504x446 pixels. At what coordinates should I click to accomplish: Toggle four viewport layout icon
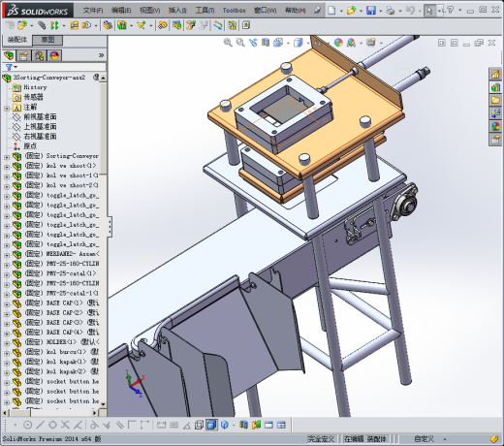point(281,425)
